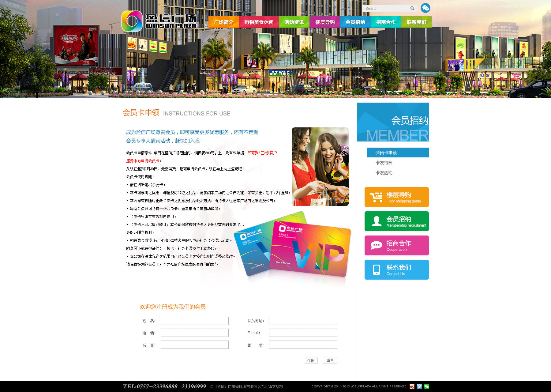Image resolution: width=551 pixels, height=392 pixels.
Task: Click the person icon on Membership recruitment banner
Action: [376, 221]
